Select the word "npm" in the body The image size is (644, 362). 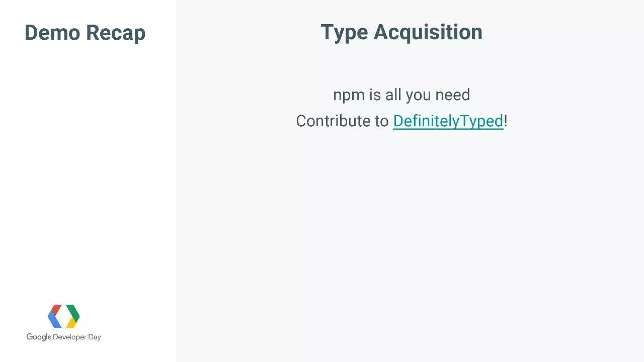[349, 95]
